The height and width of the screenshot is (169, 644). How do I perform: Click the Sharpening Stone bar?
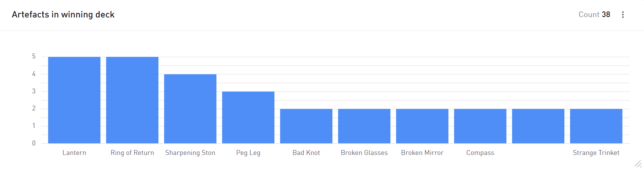pyautogui.click(x=190, y=109)
